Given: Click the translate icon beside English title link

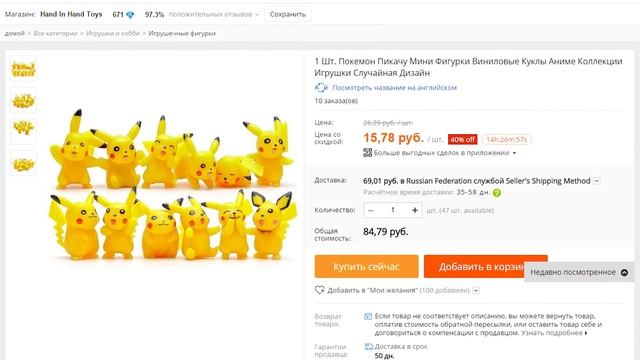Looking at the screenshot, I should click(321, 87).
